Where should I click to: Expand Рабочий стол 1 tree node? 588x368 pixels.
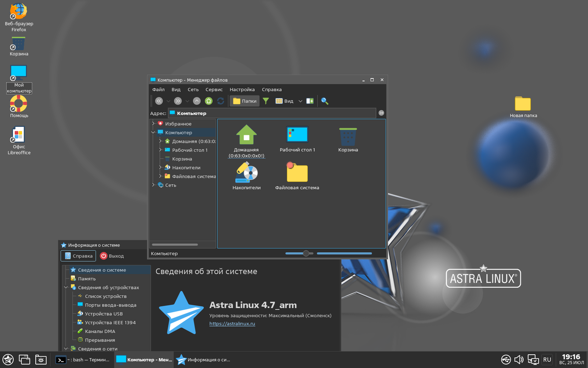tap(160, 150)
